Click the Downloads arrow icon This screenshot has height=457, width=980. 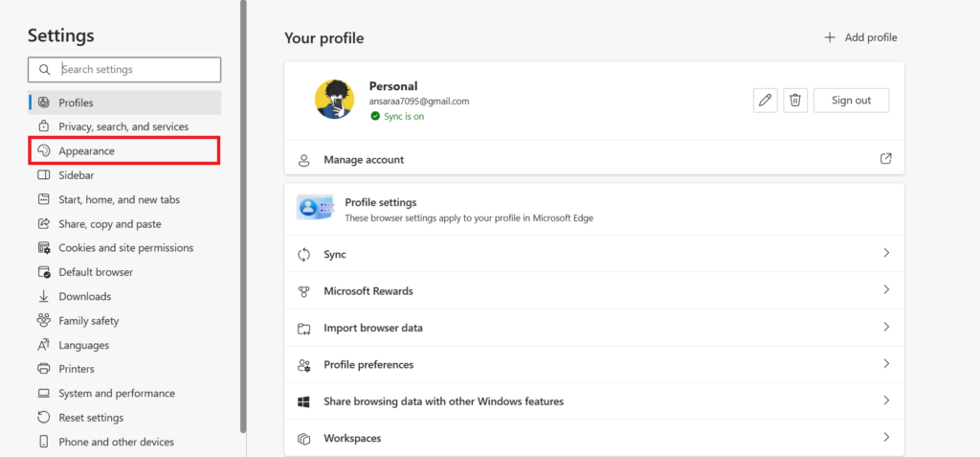[x=44, y=296]
